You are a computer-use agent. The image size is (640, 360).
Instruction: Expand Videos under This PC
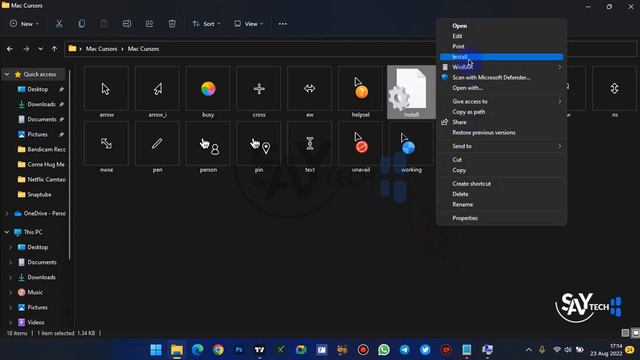point(11,322)
